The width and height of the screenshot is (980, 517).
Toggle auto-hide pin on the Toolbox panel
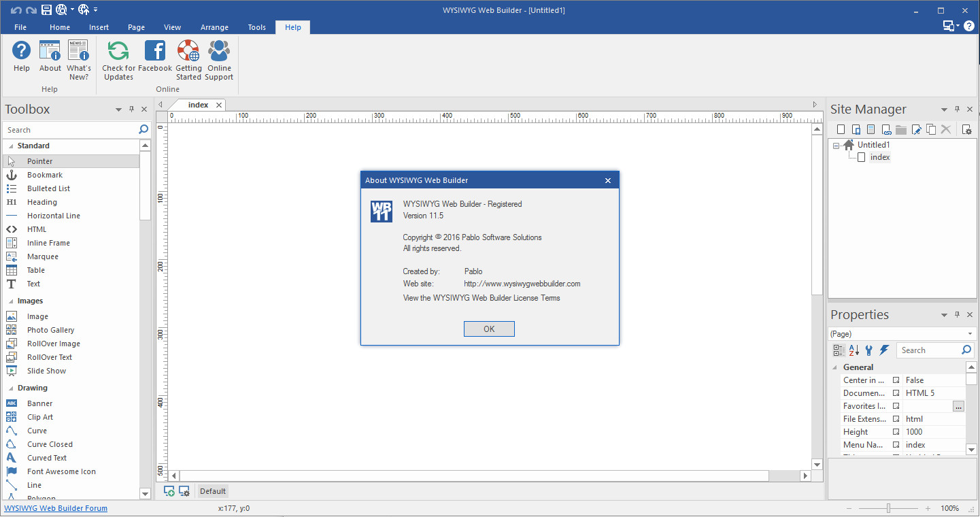(x=131, y=109)
